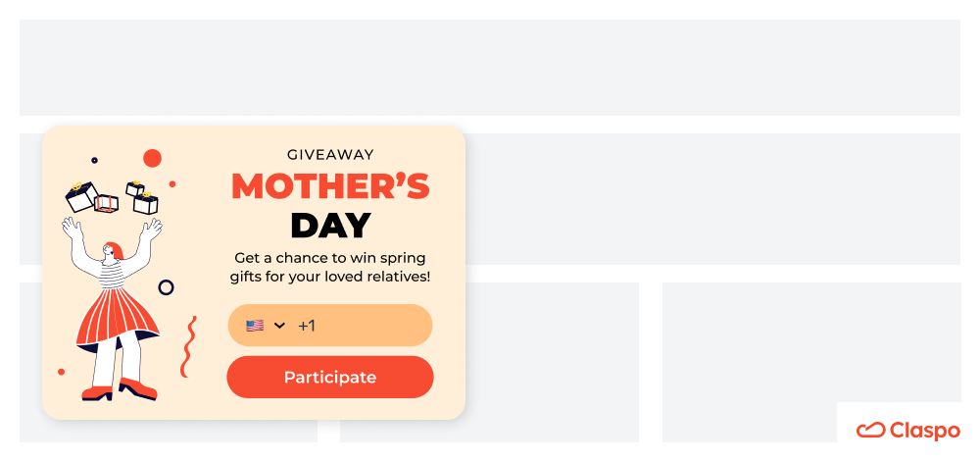Image resolution: width=980 pixels, height=461 pixels.
Task: Click the MOTHER'S heading text
Action: 330,186
